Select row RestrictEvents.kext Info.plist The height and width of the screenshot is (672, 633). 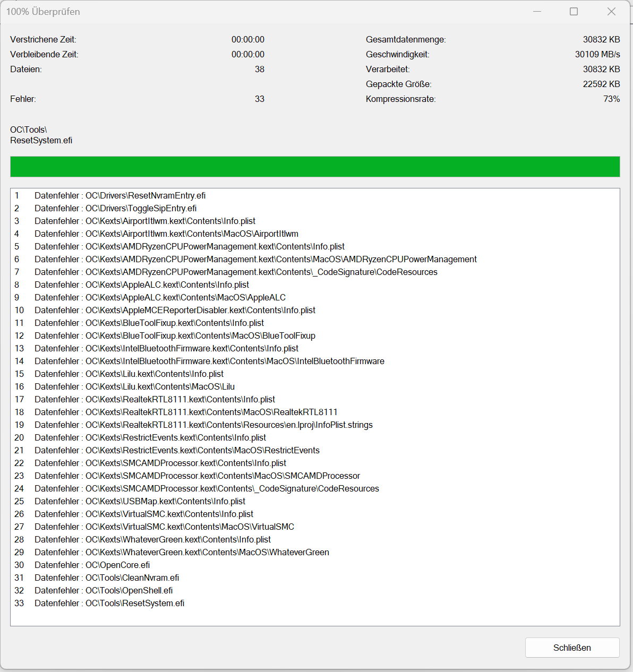315,437
